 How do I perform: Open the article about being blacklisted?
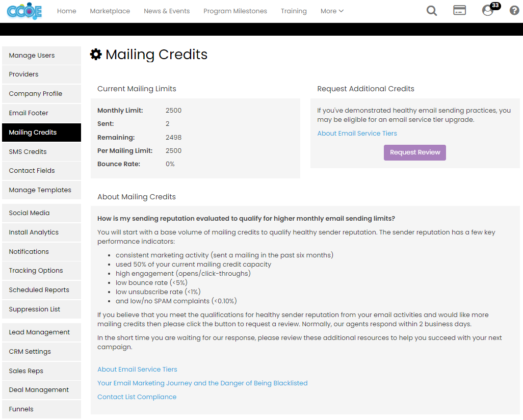point(202,383)
